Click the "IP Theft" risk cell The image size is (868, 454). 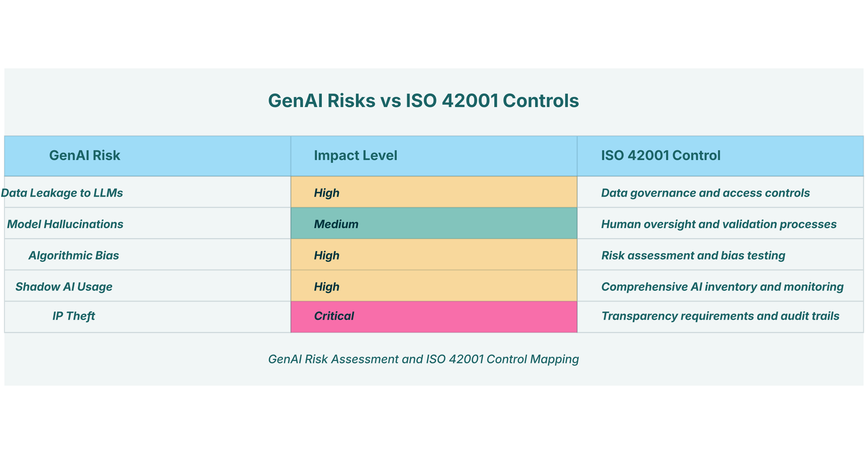74,316
